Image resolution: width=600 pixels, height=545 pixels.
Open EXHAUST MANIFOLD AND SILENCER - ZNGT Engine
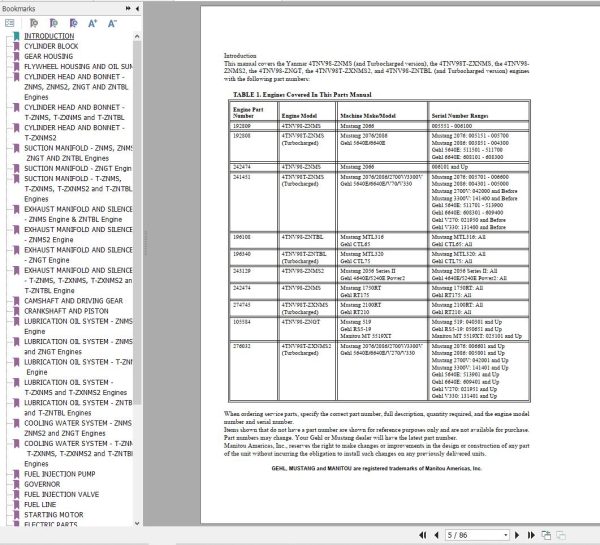[x=78, y=255]
